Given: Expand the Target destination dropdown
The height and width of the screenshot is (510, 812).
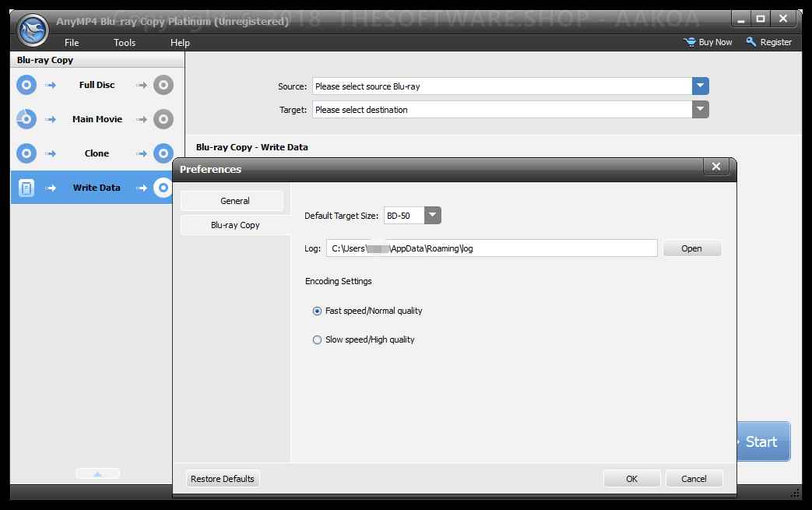Looking at the screenshot, I should coord(700,110).
